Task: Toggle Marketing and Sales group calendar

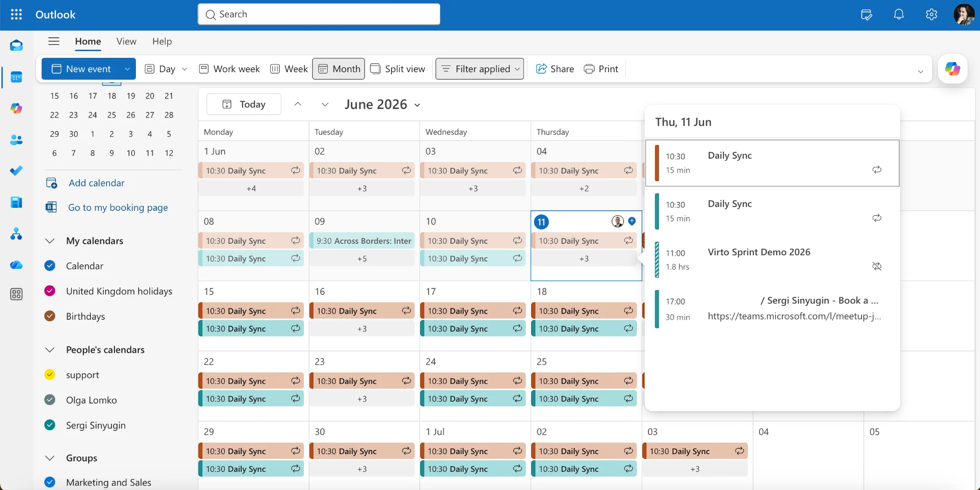Action: pyautogui.click(x=50, y=482)
